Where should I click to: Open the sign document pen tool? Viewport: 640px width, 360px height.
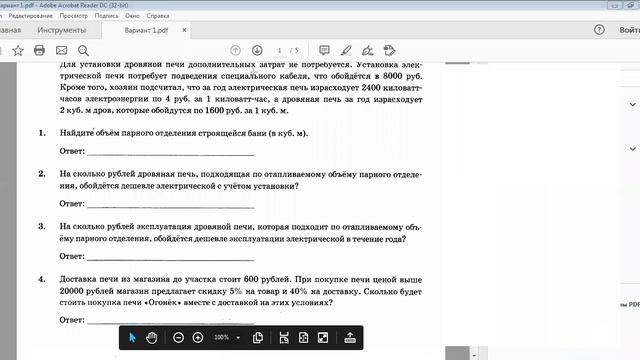(368, 50)
